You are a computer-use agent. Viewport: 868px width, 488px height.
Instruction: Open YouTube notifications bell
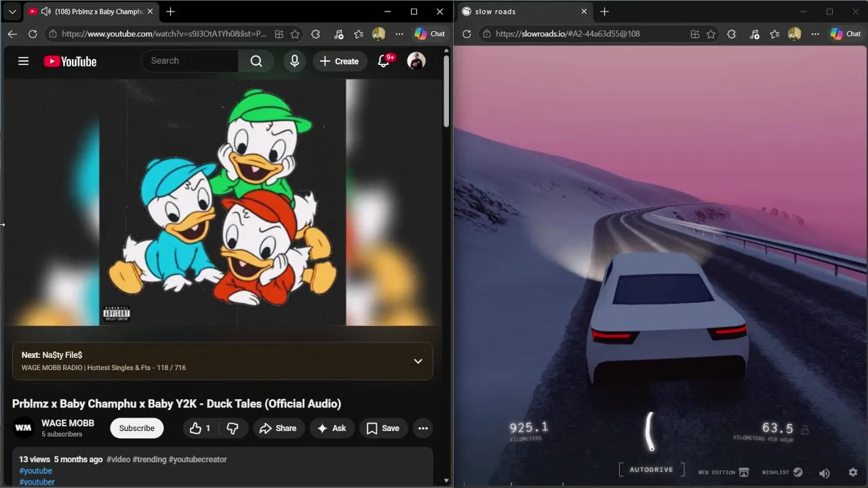pos(384,61)
